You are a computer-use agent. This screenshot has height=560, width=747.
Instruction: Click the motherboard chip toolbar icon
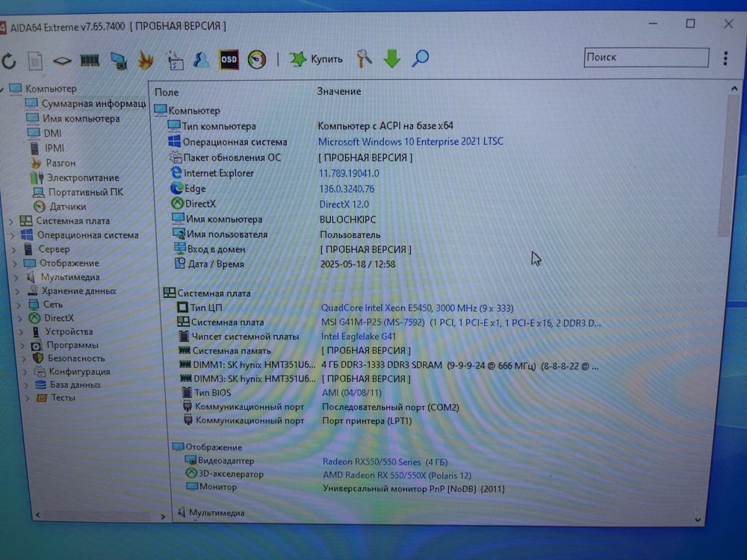pos(62,61)
